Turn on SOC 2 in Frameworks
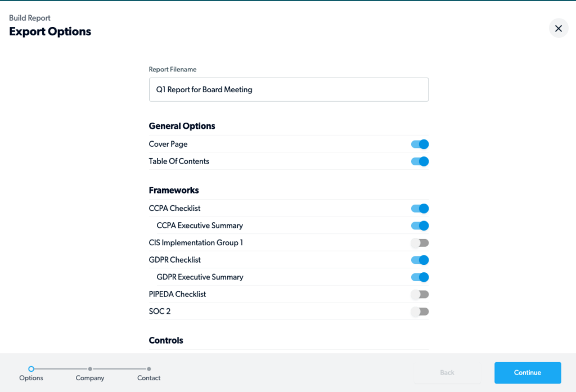 (x=420, y=311)
